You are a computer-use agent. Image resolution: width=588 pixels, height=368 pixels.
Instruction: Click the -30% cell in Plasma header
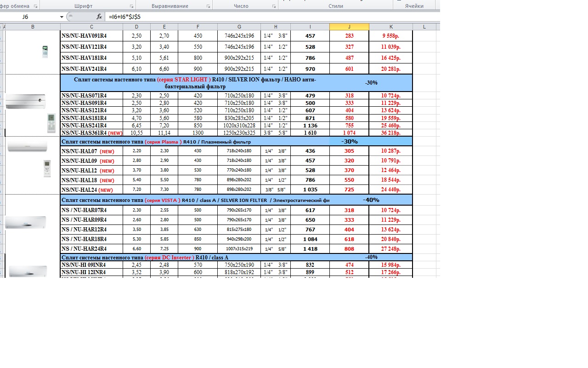(x=349, y=142)
